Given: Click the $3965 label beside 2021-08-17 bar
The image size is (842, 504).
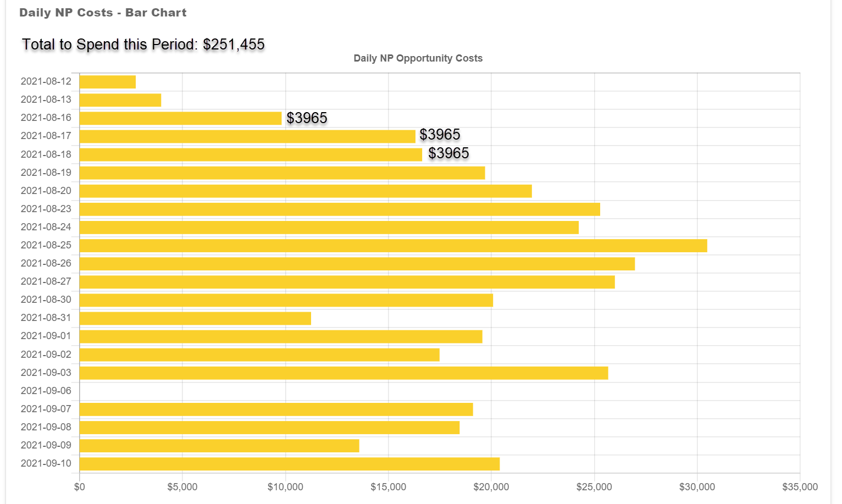Looking at the screenshot, I should point(440,135).
